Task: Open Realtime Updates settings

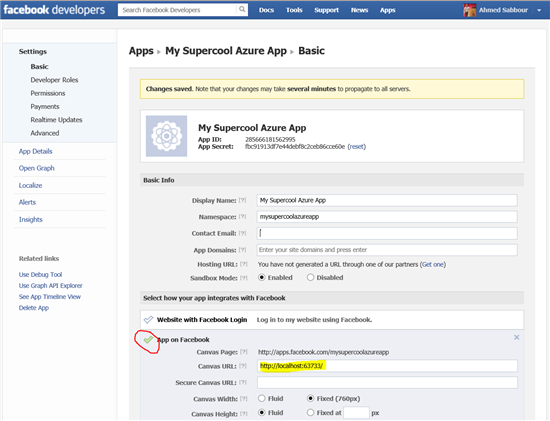Action: pos(56,120)
